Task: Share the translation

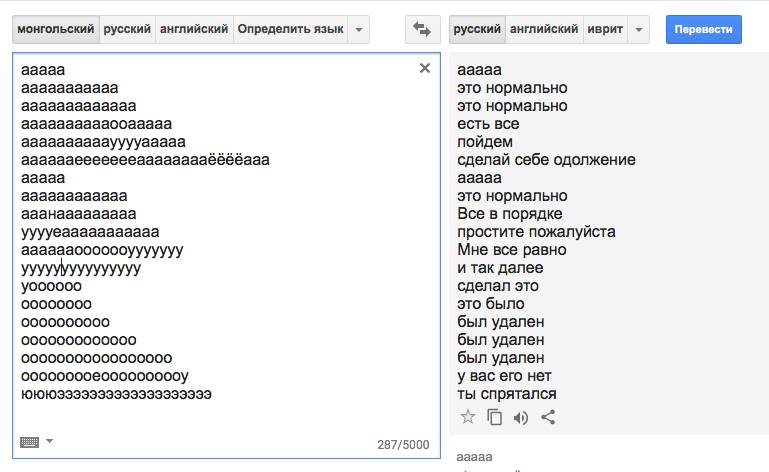Action: 548,418
